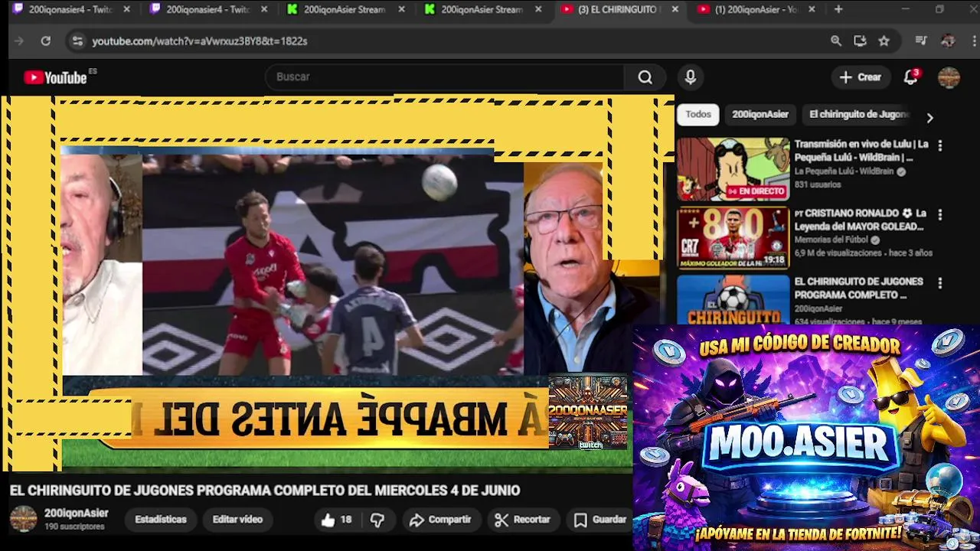This screenshot has height=551, width=980.
Task: Open the Transmisión en vivo de Lulu title
Action: pos(861,151)
